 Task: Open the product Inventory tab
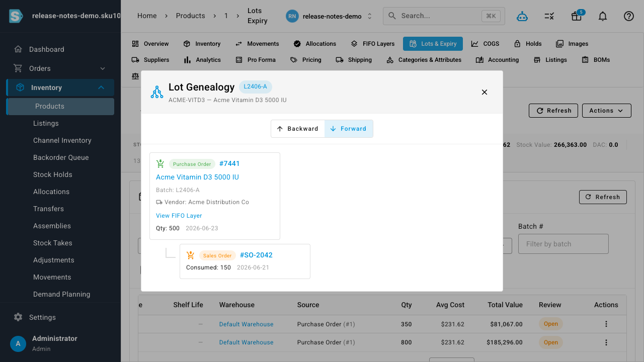tap(202, 44)
